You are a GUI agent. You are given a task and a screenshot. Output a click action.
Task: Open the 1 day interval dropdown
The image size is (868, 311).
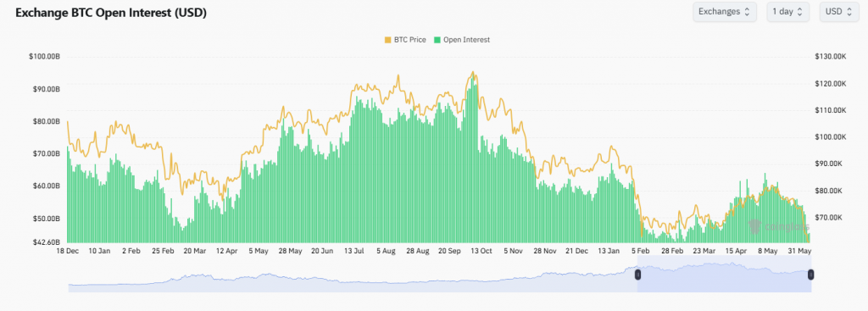click(x=788, y=12)
